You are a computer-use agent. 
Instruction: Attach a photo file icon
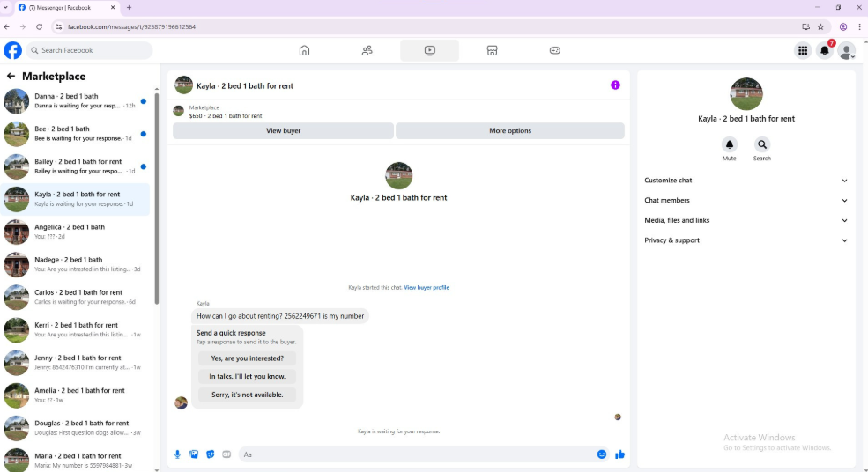point(194,454)
